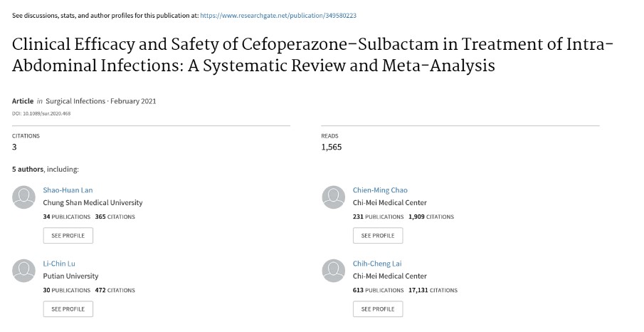Click the DOI 10.1089/sur.2020.468 text
The height and width of the screenshot is (332, 644).
tap(41, 113)
